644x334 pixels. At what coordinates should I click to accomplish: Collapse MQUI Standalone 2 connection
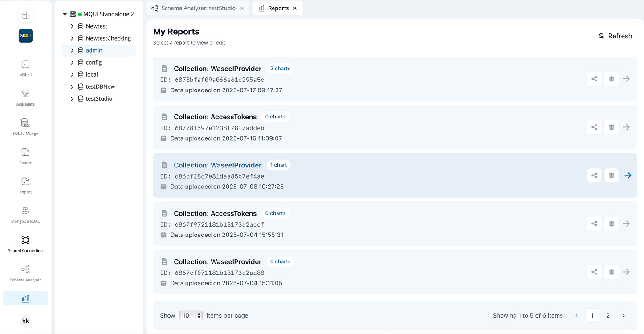coord(64,14)
